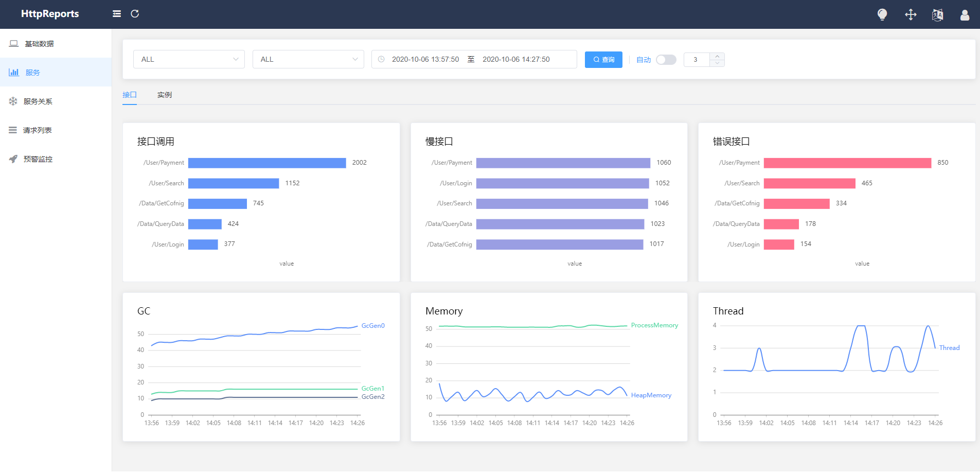Toggle the 自动 auto-refresh switch
The image size is (980, 473).
(x=666, y=60)
